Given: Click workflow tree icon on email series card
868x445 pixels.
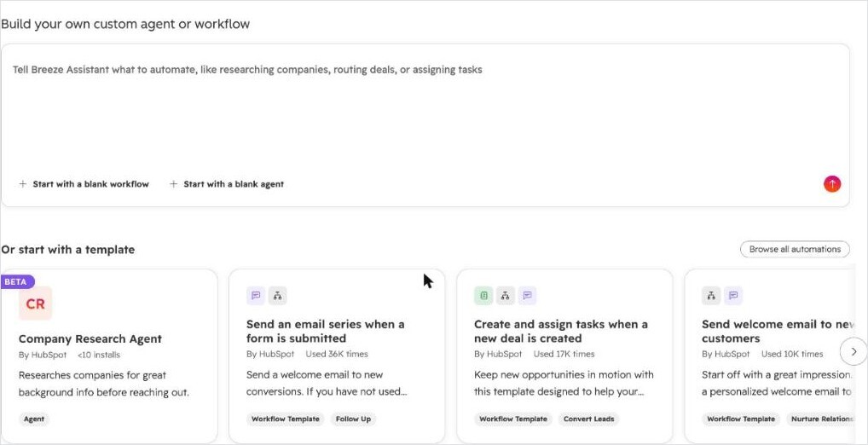Looking at the screenshot, I should 278,296.
